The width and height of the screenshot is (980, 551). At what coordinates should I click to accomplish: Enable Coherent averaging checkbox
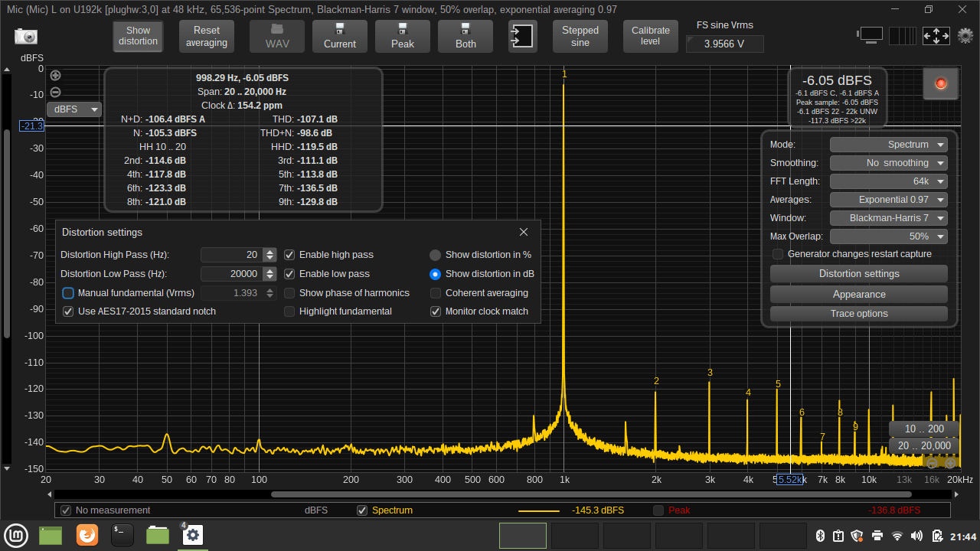pyautogui.click(x=436, y=293)
